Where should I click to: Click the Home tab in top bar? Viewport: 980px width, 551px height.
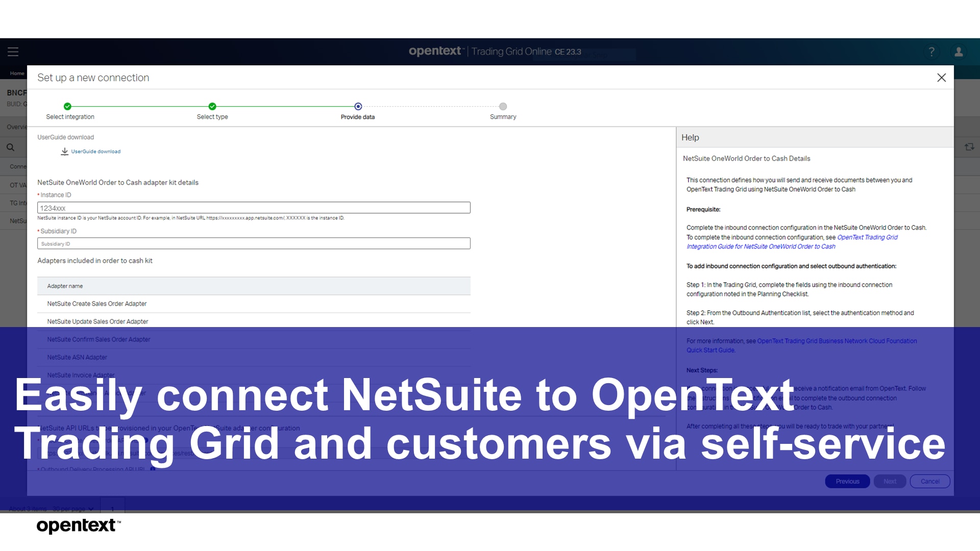tap(17, 73)
